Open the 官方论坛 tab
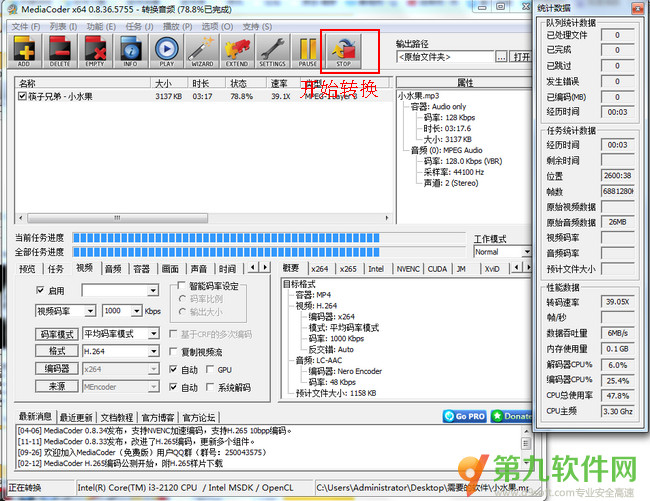This screenshot has height=501, width=650. tap(199, 417)
